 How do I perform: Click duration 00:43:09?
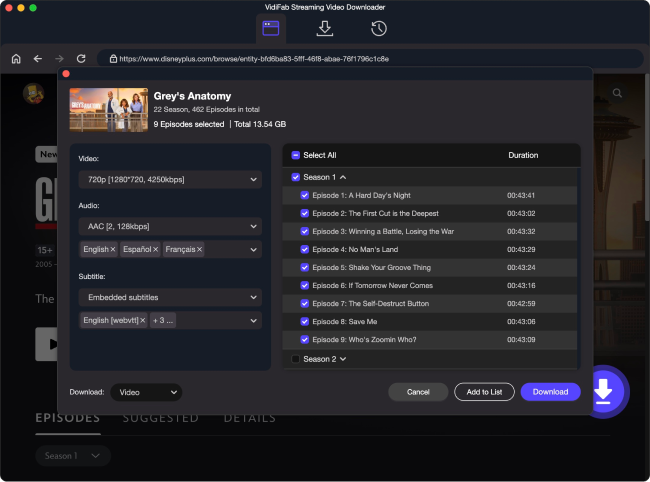pos(521,339)
